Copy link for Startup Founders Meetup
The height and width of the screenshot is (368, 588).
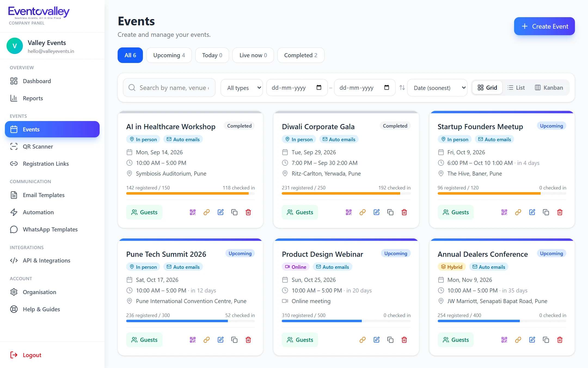point(518,212)
